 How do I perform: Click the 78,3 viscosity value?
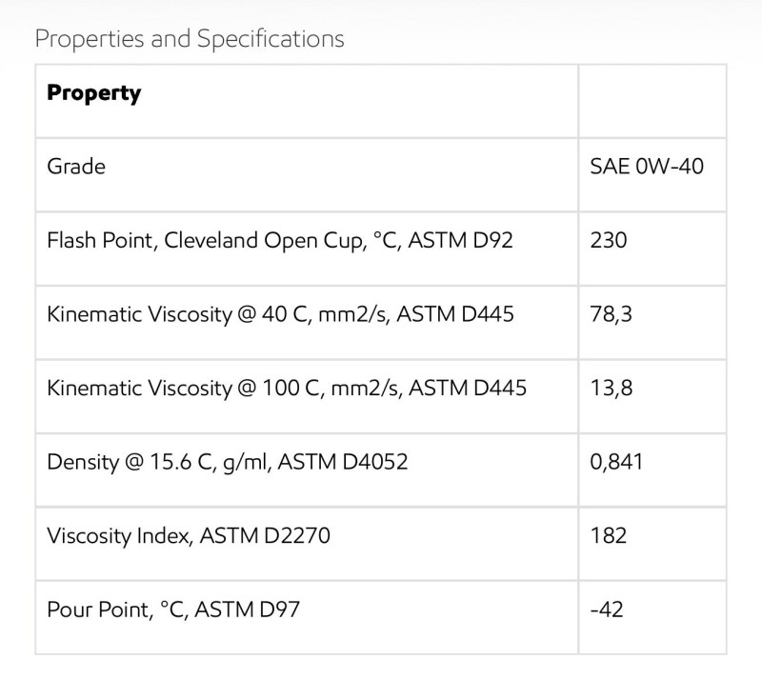(x=611, y=313)
